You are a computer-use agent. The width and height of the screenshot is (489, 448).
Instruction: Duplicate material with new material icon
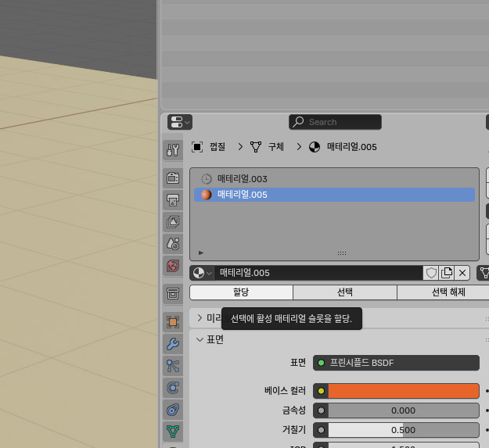(447, 273)
